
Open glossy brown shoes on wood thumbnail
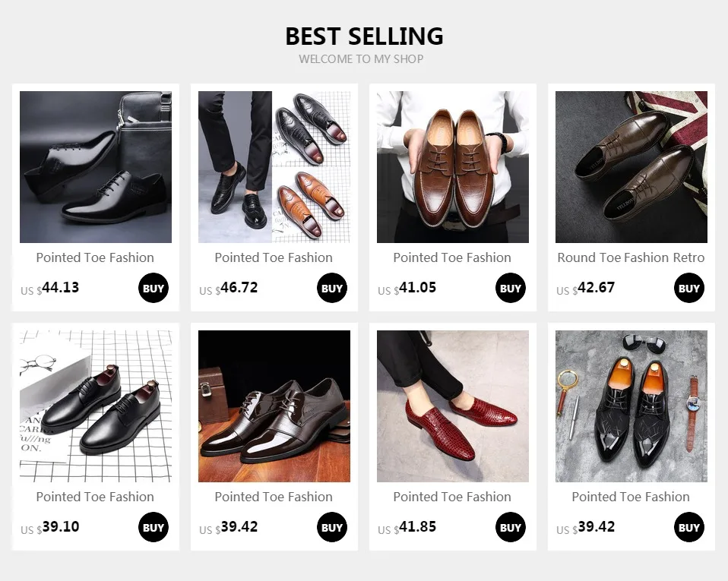[274, 406]
